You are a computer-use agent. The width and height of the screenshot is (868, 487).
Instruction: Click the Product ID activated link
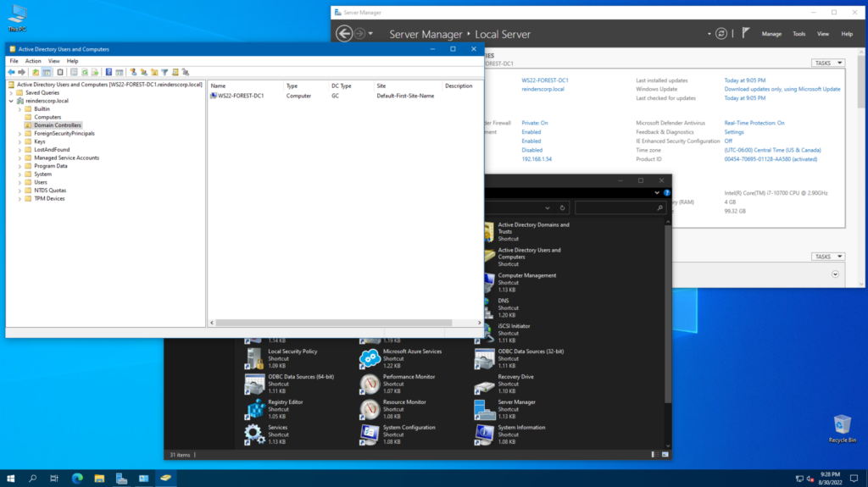click(x=771, y=159)
